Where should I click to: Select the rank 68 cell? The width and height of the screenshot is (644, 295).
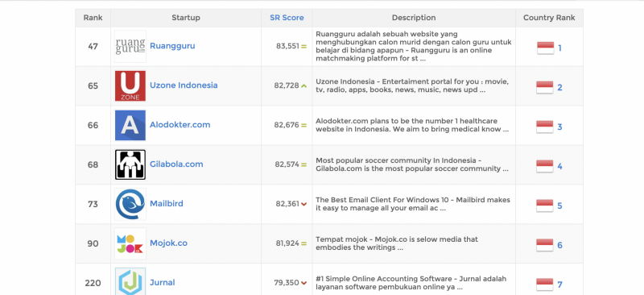pyautogui.click(x=93, y=164)
